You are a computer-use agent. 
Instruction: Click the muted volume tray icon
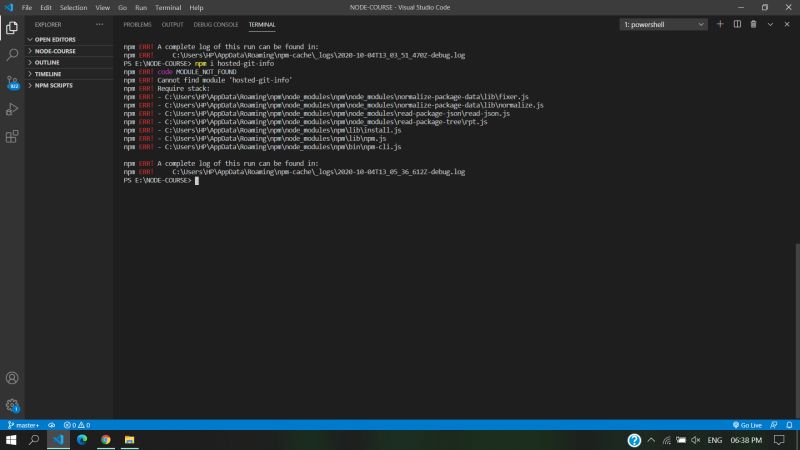pyautogui.click(x=695, y=440)
